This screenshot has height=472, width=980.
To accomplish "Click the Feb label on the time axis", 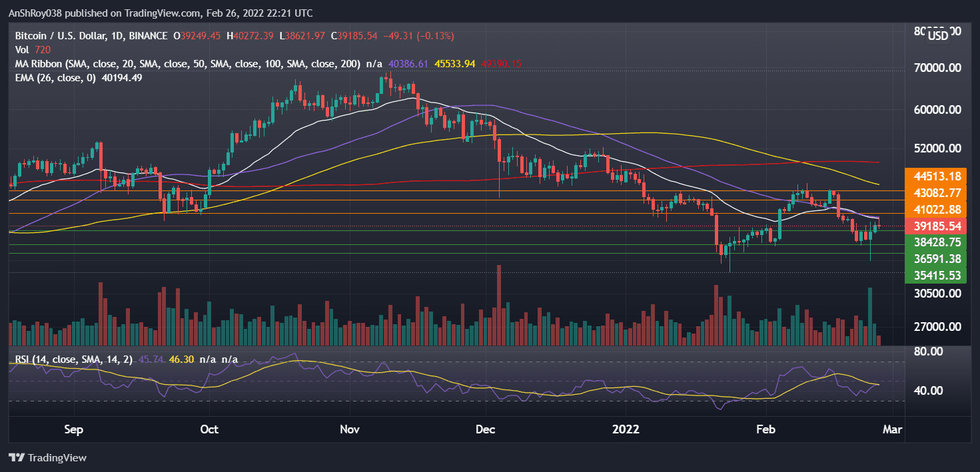I will tap(765, 430).
